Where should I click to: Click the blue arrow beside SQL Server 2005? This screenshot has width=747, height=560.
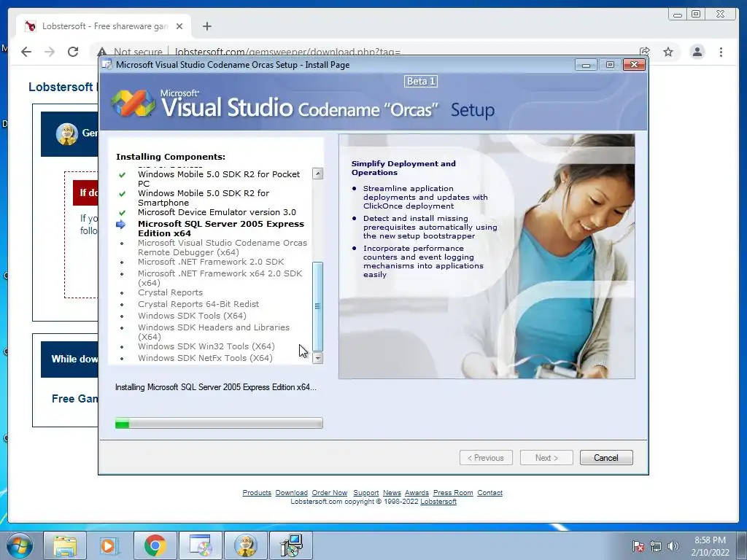coord(121,225)
